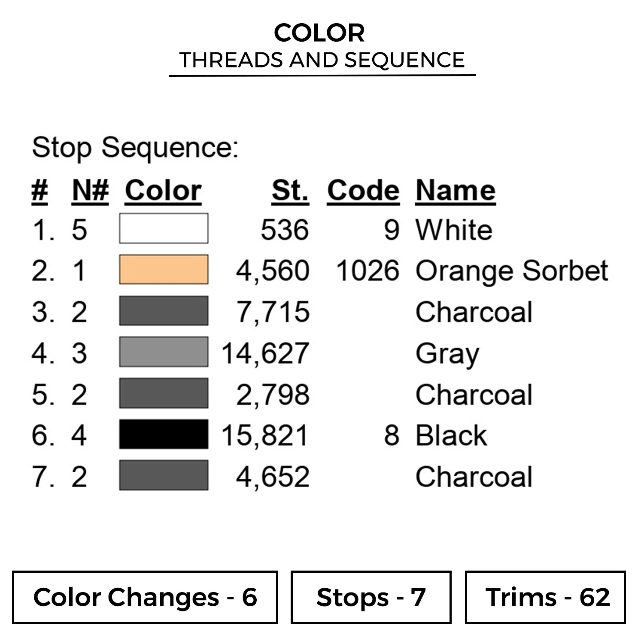Select the Orange Sorbet color swatch
The width and height of the screenshot is (644, 644).
pos(164,270)
